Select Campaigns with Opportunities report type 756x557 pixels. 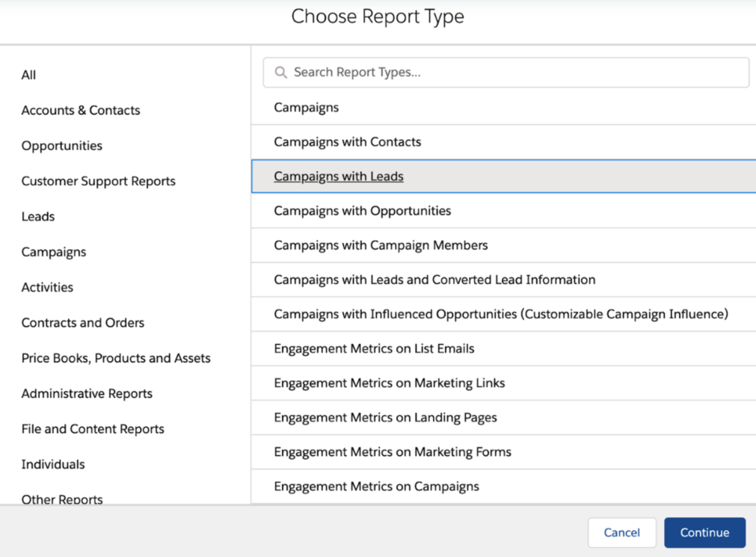503,211
